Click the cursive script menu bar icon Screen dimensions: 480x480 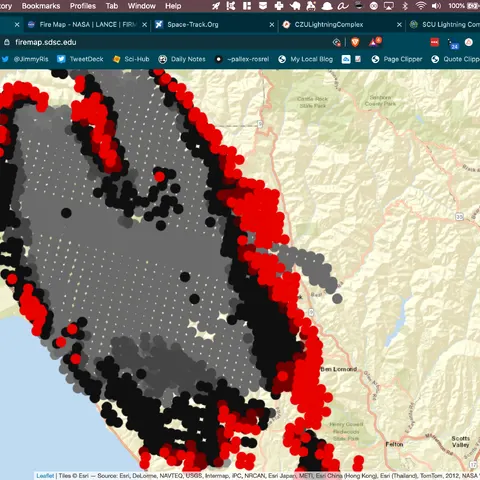click(343, 6)
